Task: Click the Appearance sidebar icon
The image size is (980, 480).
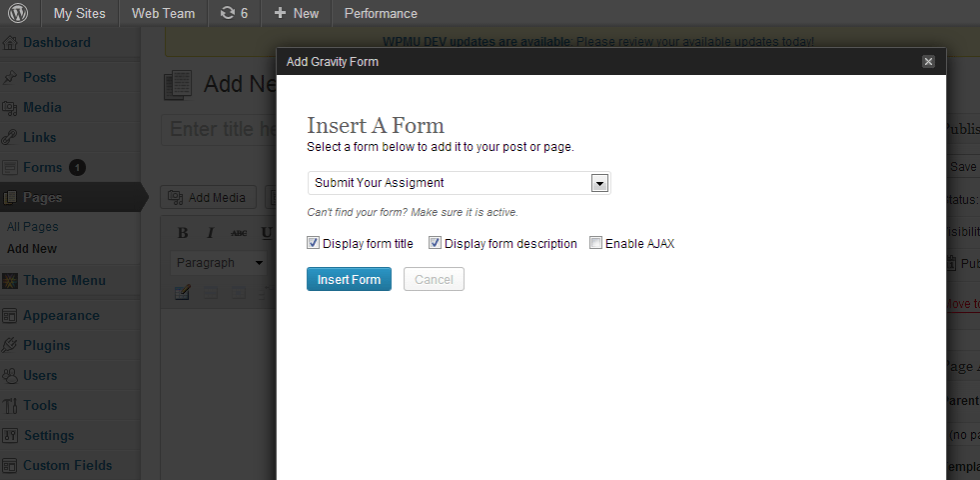Action: [x=9, y=316]
